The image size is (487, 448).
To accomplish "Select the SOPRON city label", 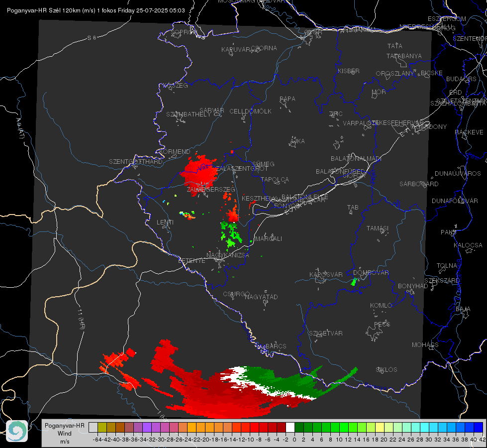I will click(x=184, y=32).
